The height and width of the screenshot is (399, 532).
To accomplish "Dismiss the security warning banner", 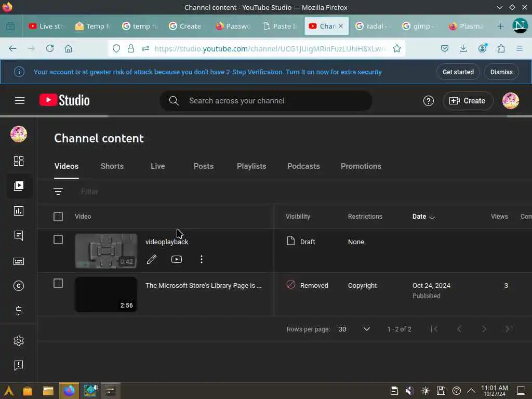I will 501,72.
